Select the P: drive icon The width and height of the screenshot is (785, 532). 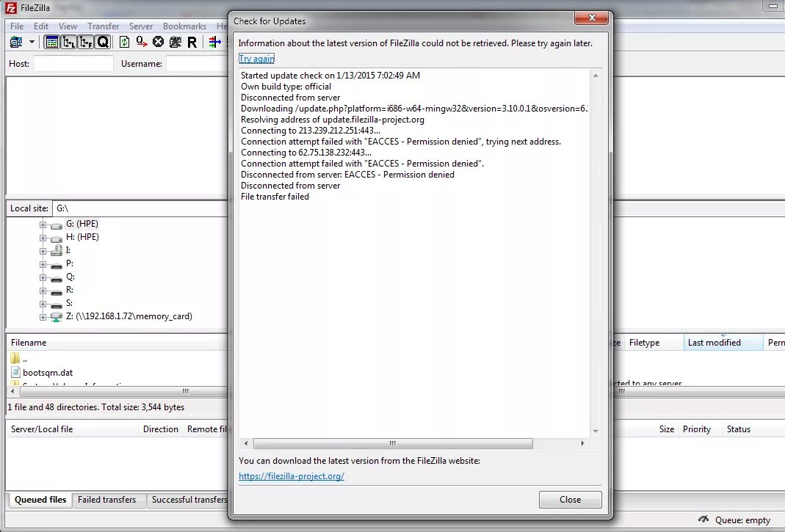57,265
